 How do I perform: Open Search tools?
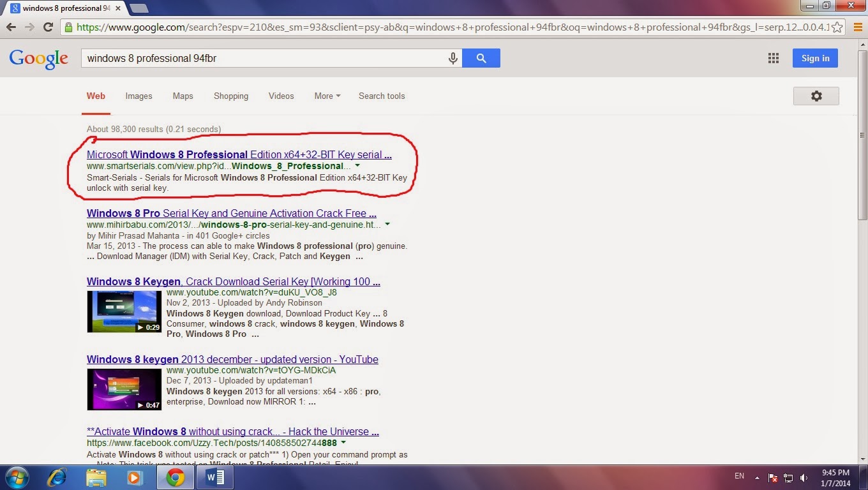tap(382, 96)
